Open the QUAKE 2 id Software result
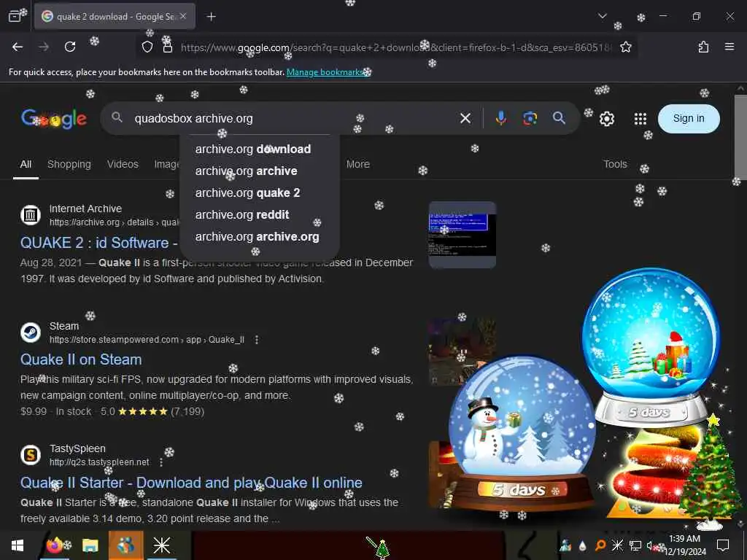Screen dimensions: 747x560 tap(98, 243)
